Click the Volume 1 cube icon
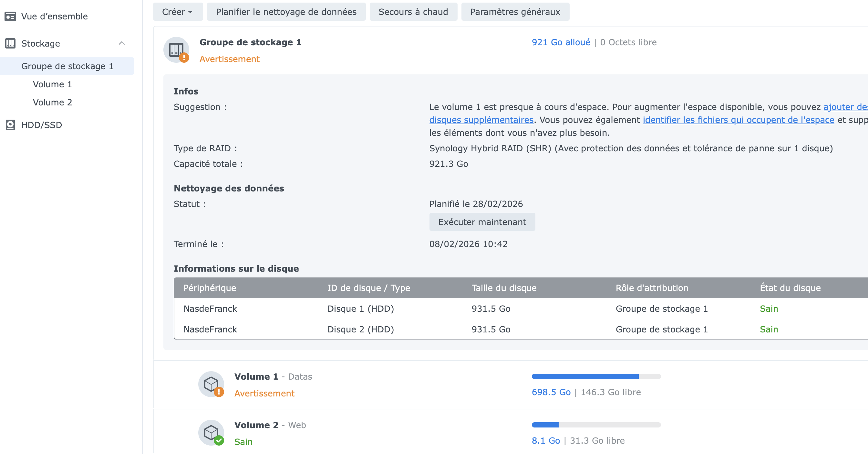The width and height of the screenshot is (868, 454). (211, 384)
